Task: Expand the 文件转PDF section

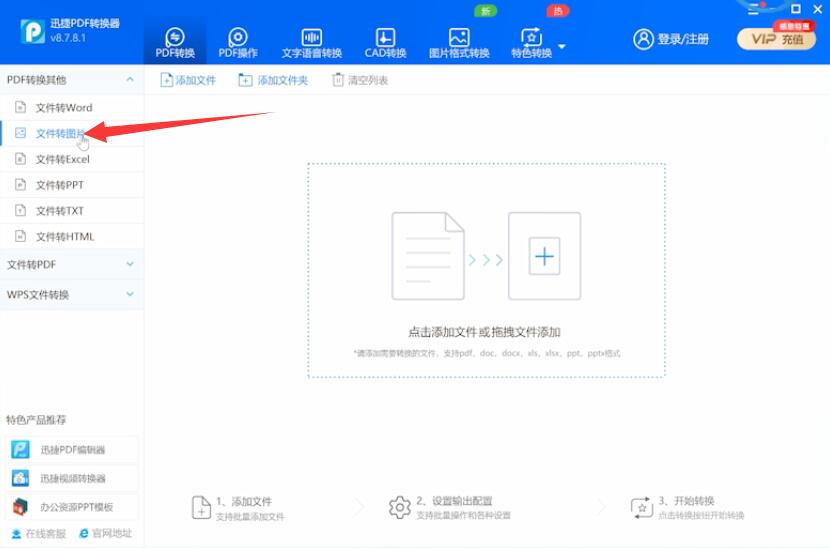Action: pos(71,264)
